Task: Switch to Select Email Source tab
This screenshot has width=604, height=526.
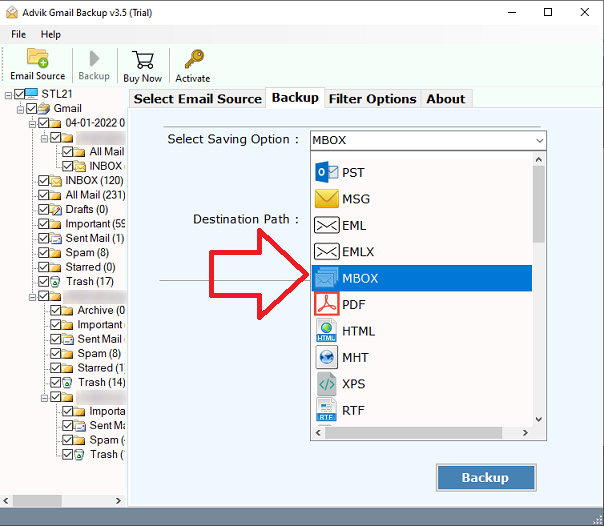Action: tap(198, 99)
